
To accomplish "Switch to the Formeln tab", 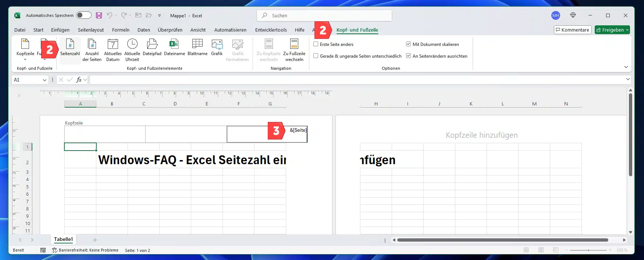I will pos(121,30).
